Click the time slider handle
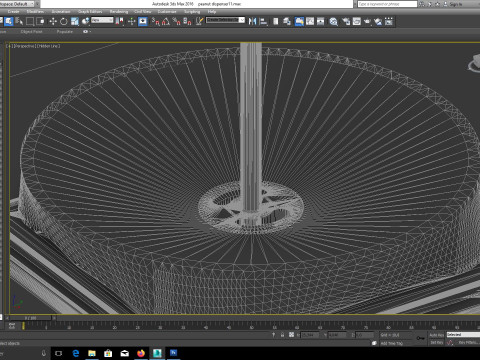 30,318
